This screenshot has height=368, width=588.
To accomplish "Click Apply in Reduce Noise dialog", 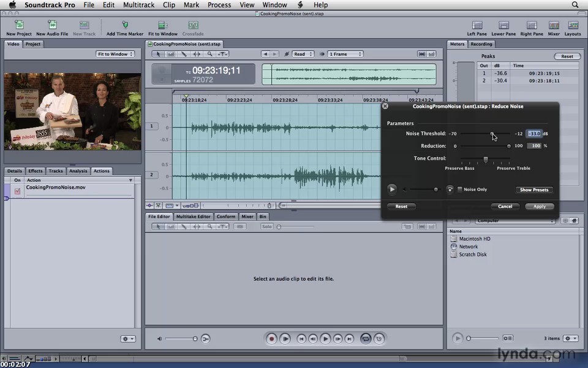I will coord(539,206).
